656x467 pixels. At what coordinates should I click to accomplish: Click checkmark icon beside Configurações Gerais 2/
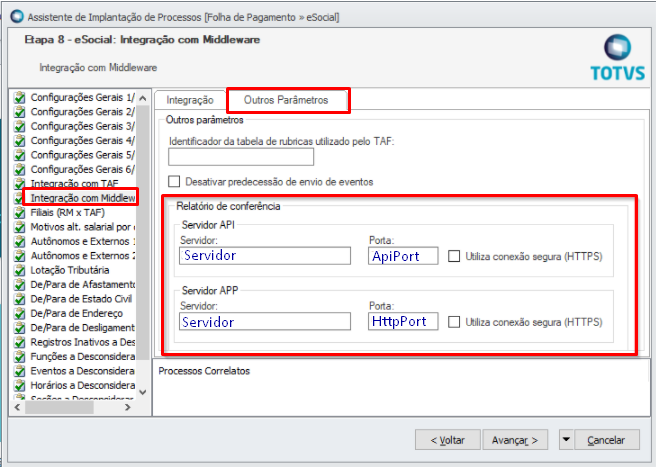(x=19, y=112)
